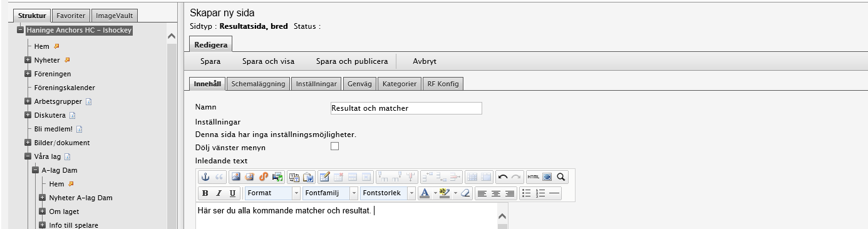Click the paste from Word icon
This screenshot has height=229, width=868.
click(308, 177)
